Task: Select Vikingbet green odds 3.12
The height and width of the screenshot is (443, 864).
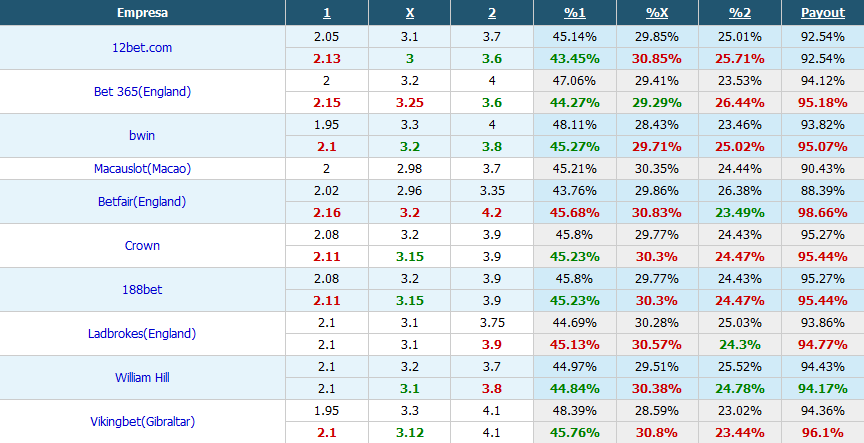Action: 409,434
